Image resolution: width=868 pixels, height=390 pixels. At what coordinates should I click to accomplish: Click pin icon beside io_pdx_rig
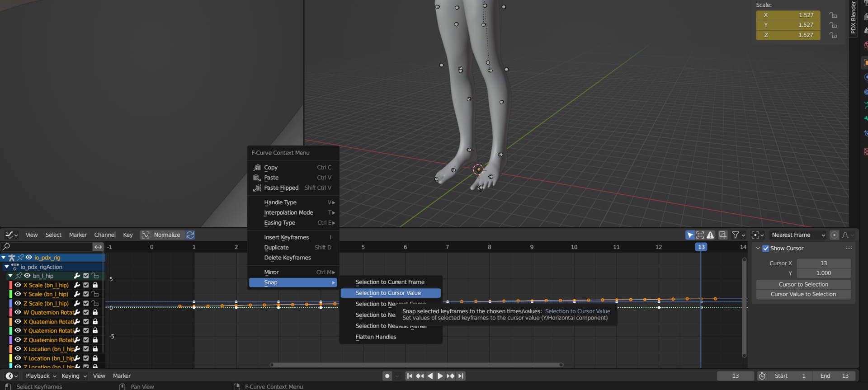click(20, 258)
